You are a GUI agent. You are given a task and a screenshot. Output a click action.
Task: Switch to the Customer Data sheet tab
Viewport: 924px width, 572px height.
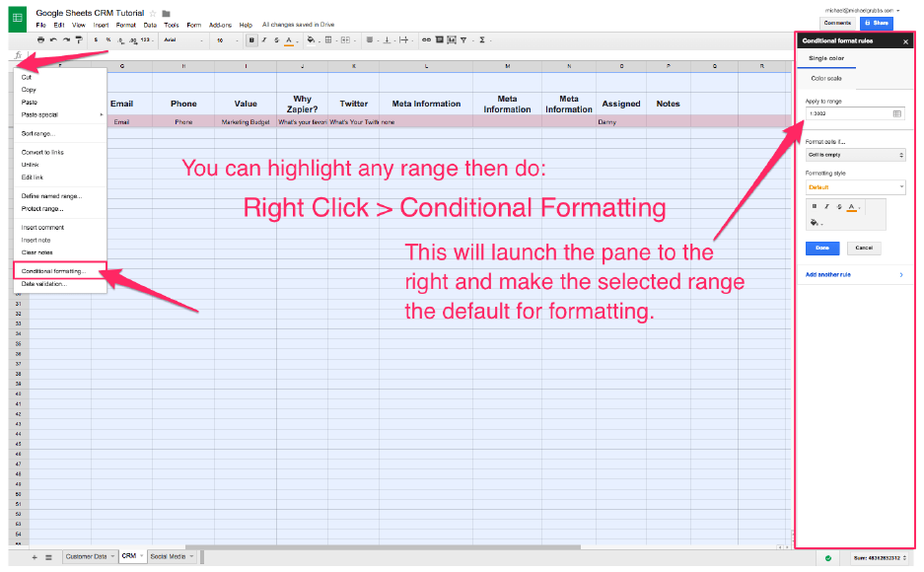90,556
